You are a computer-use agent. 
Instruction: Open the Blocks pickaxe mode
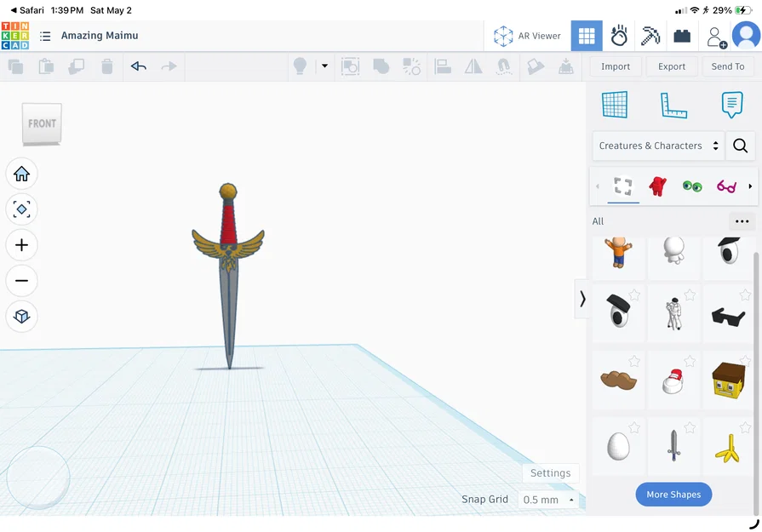650,36
